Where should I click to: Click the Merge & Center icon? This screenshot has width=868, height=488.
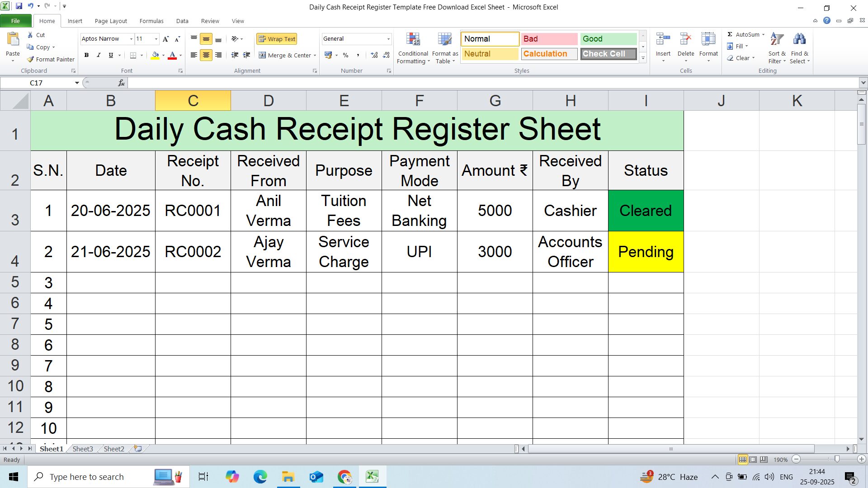[x=263, y=55]
